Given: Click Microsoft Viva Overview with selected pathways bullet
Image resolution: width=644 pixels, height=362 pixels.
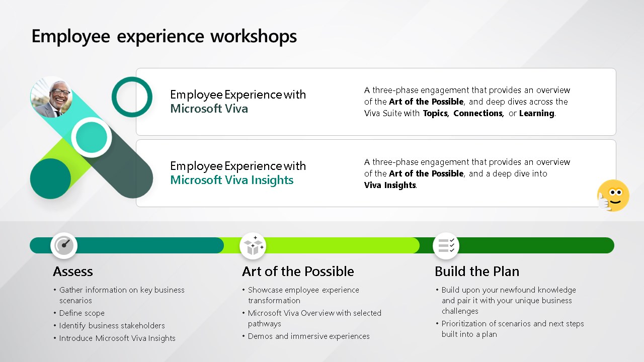Looking at the screenshot, I should tap(312, 318).
